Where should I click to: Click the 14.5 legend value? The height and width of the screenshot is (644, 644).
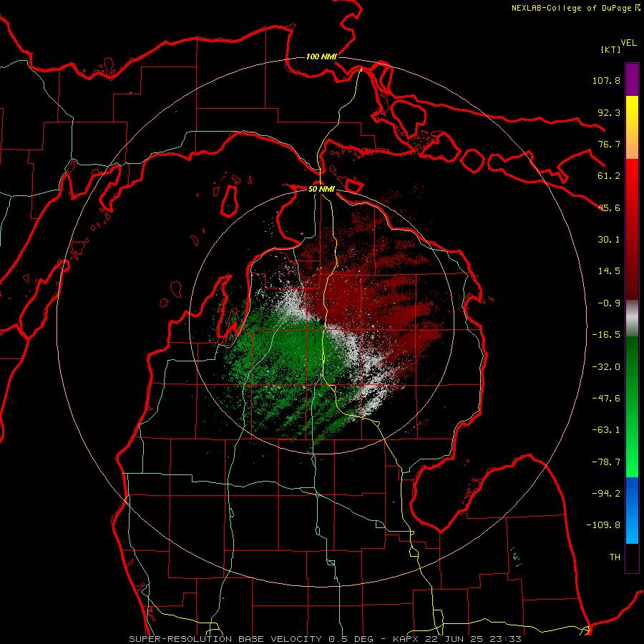point(609,271)
